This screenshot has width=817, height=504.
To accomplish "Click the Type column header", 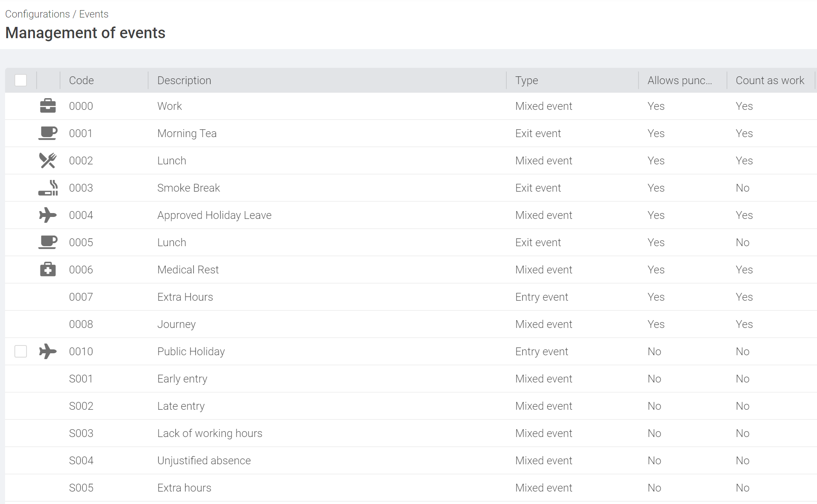I will pos(527,80).
